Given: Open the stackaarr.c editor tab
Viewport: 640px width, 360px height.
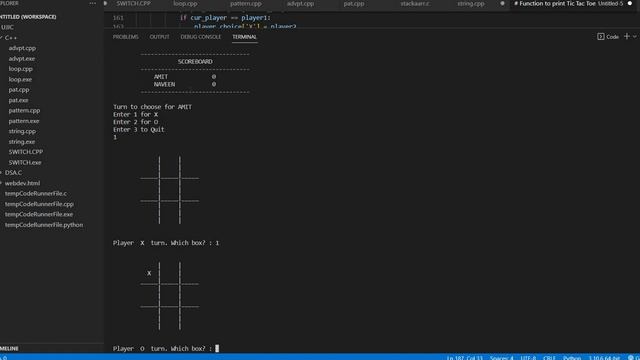Looking at the screenshot, I should tap(415, 3).
